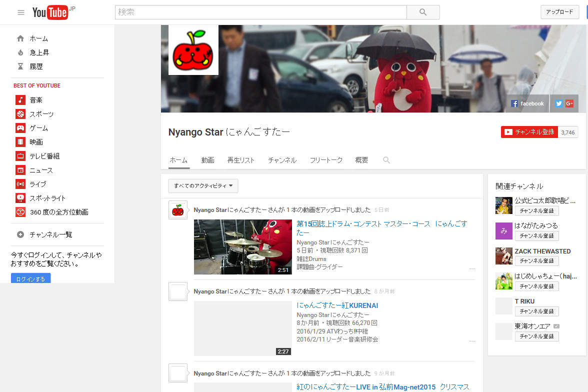The width and height of the screenshot is (588, 392).
Task: Click the Nyango Star にゃんごすたー channel title
Action: tap(229, 132)
